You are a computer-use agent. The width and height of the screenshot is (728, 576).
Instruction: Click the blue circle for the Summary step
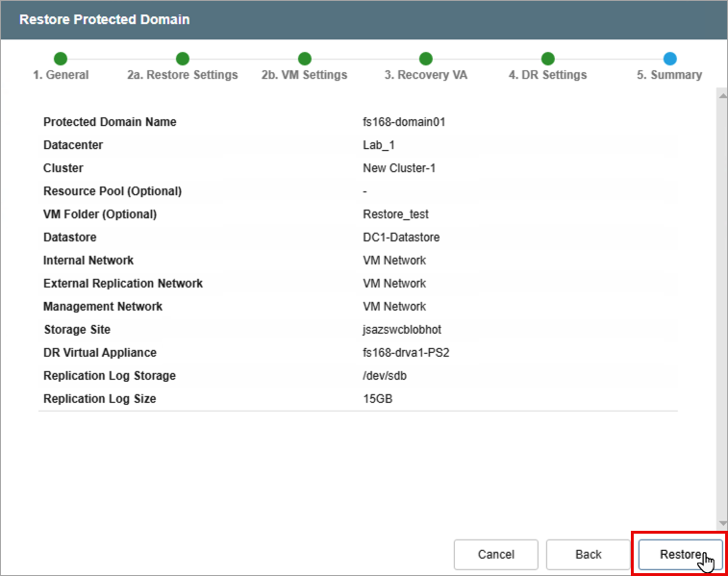point(669,59)
